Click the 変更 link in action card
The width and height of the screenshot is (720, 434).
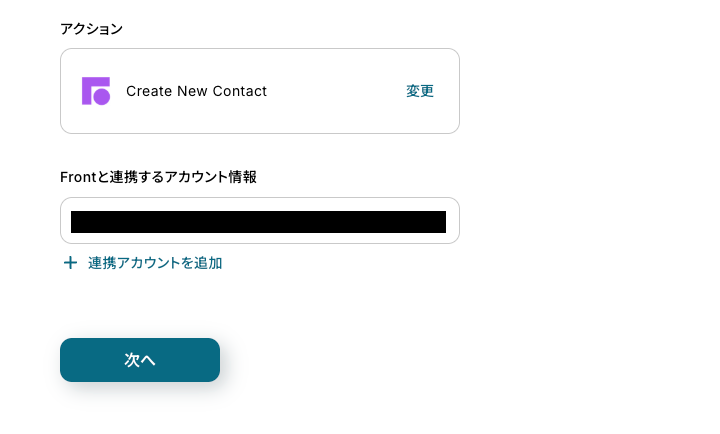coord(420,91)
